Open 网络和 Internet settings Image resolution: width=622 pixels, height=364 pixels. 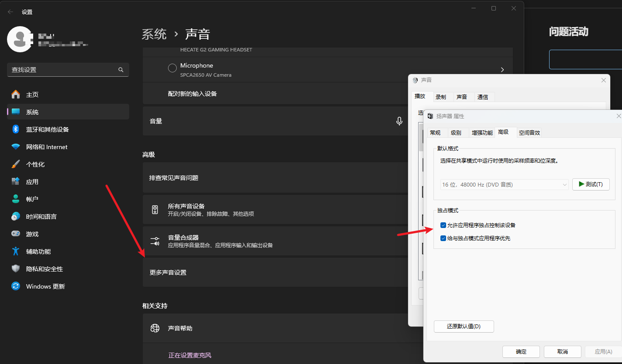click(68, 147)
